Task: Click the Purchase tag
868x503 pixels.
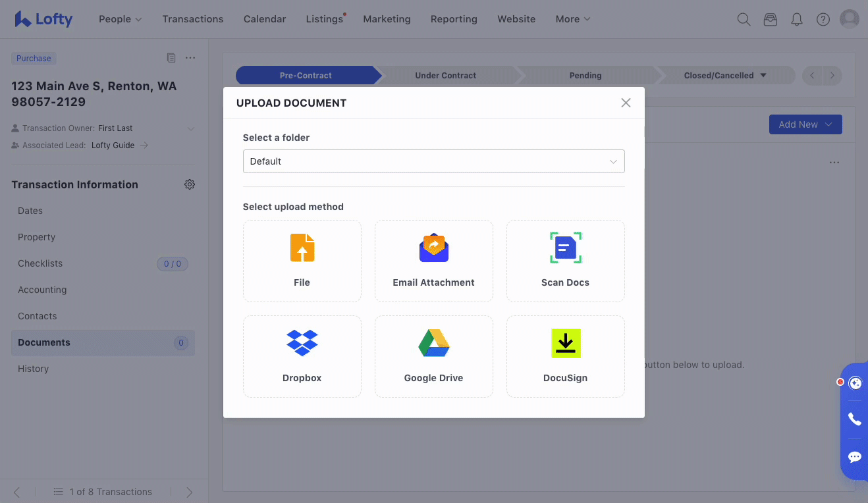Action: click(x=34, y=58)
